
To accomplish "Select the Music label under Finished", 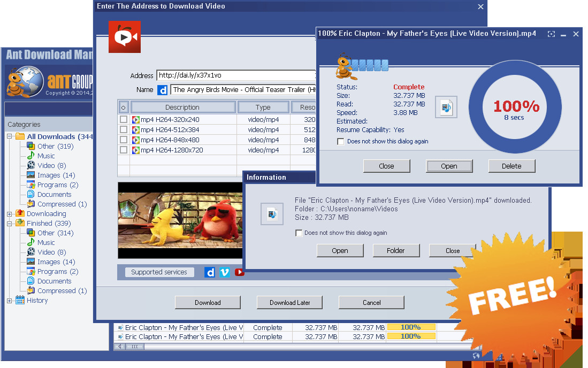I will pyautogui.click(x=46, y=242).
